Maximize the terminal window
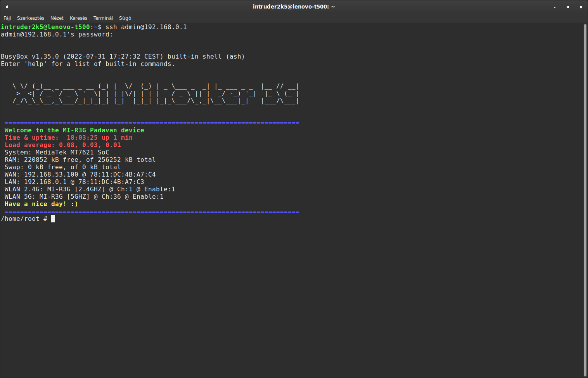The height and width of the screenshot is (378, 588). [568, 7]
